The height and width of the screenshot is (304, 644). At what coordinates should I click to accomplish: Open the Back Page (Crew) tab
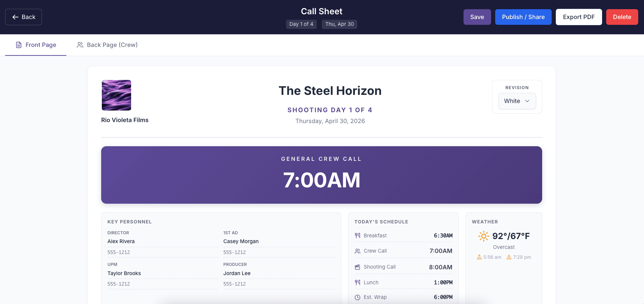[107, 45]
